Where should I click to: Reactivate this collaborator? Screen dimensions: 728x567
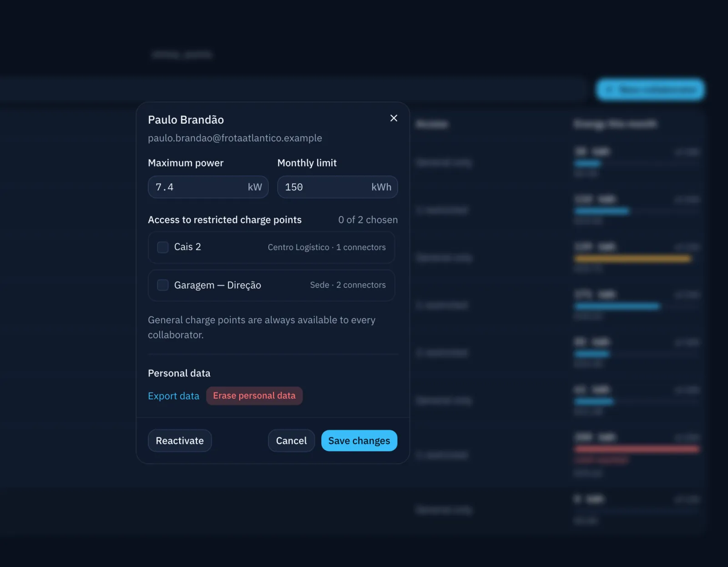click(180, 441)
